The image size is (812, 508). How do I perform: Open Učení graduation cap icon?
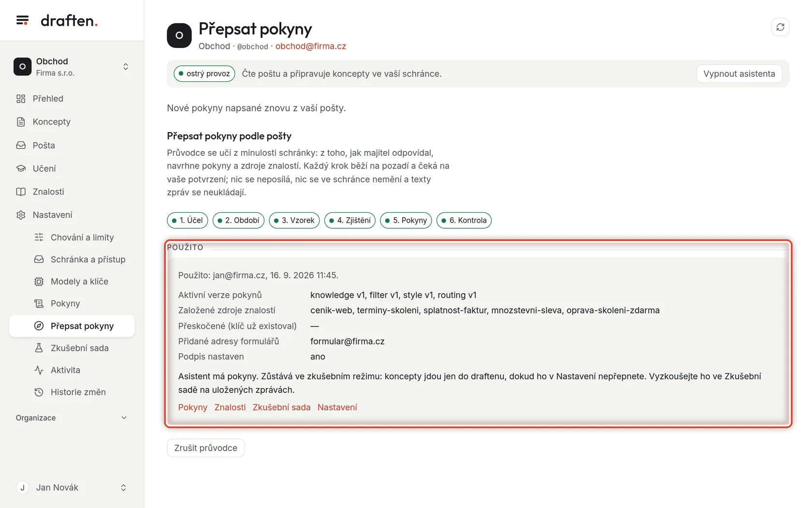tap(21, 168)
